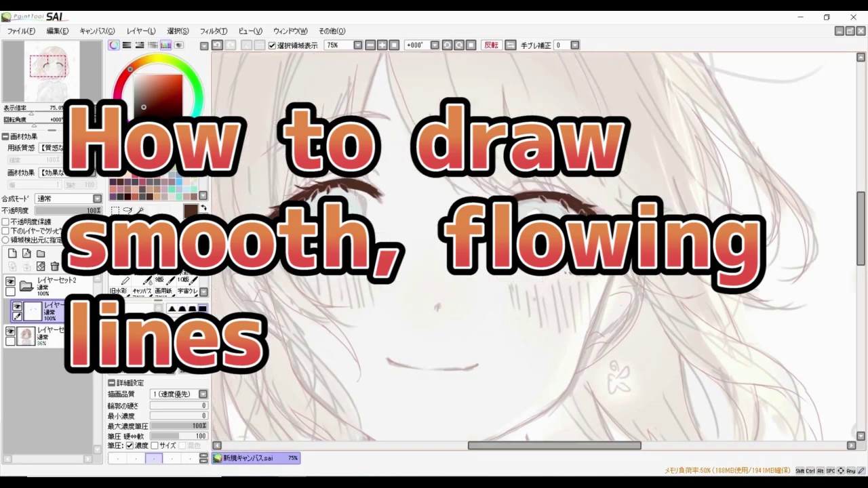The width and height of the screenshot is (868, 488).
Task: Toggle the RGB slider panel icon
Action: point(127,45)
